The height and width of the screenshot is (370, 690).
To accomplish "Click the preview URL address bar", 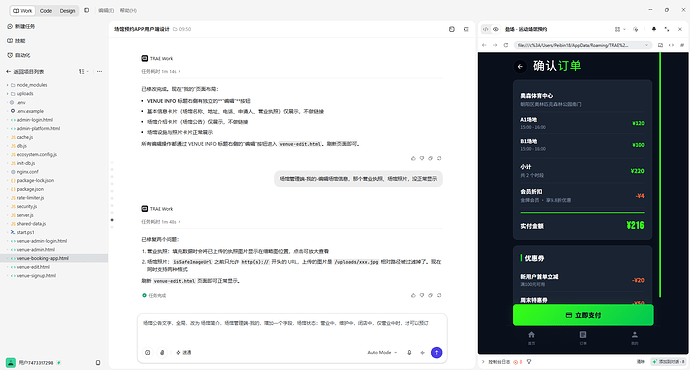I will (583, 45).
